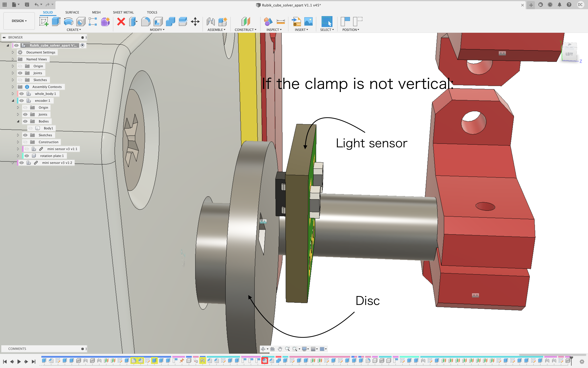Viewport: 588px width, 368px height.
Task: Expand the Assembly Contexts node
Action: 13,87
